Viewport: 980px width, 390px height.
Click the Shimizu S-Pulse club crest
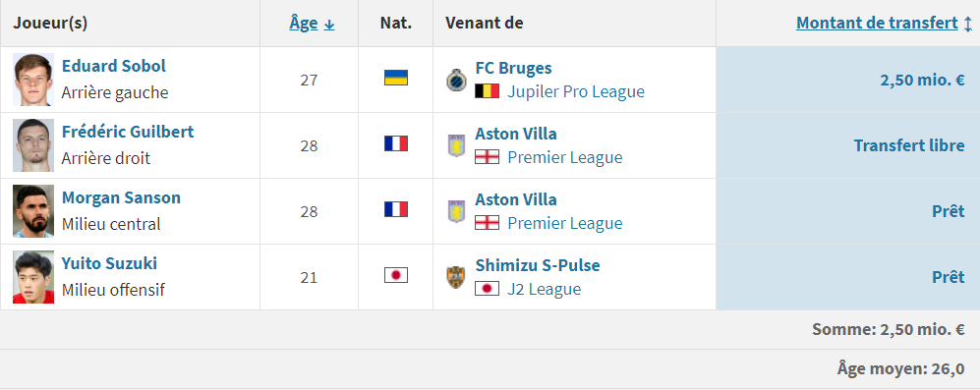tap(456, 277)
